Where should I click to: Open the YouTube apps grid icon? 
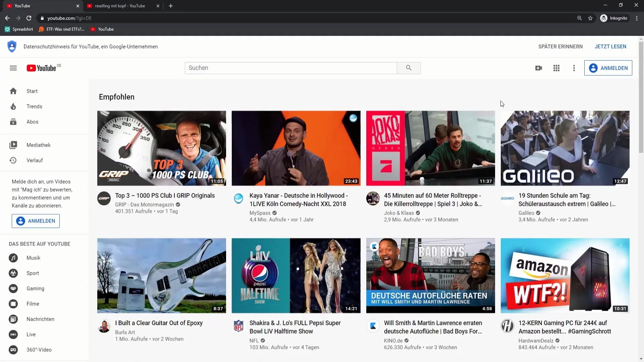(556, 68)
